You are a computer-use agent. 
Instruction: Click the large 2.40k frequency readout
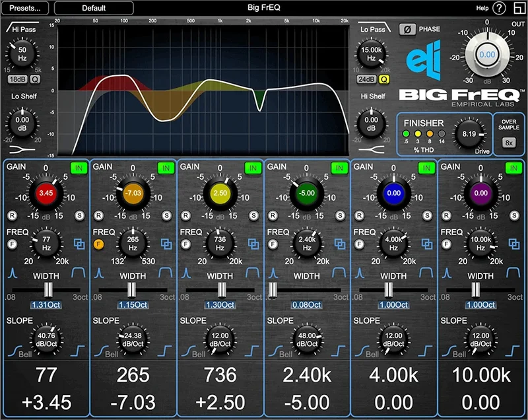click(x=307, y=375)
